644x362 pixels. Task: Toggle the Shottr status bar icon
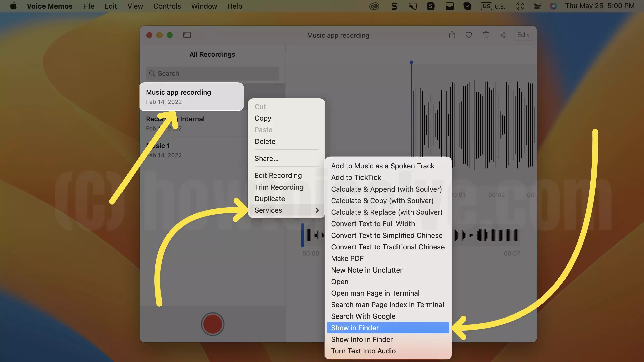[431, 6]
